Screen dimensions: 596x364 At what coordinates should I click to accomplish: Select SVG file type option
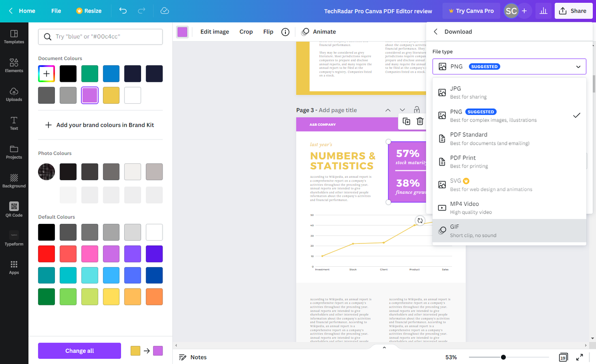(x=509, y=185)
